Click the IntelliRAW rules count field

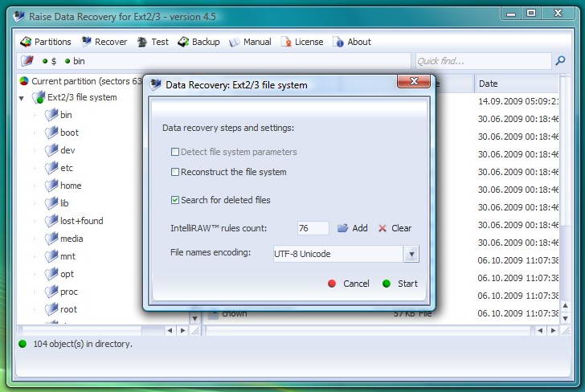[313, 228]
